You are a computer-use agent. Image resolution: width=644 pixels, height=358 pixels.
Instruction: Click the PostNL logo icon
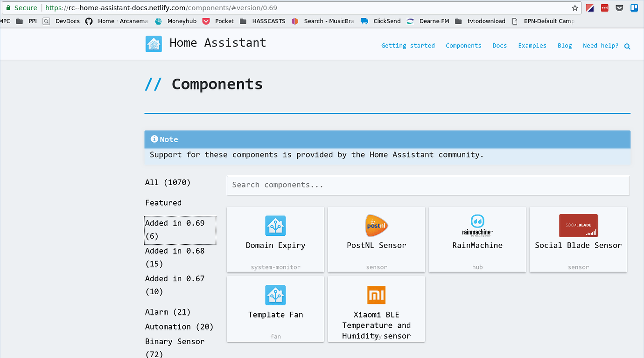click(x=377, y=226)
